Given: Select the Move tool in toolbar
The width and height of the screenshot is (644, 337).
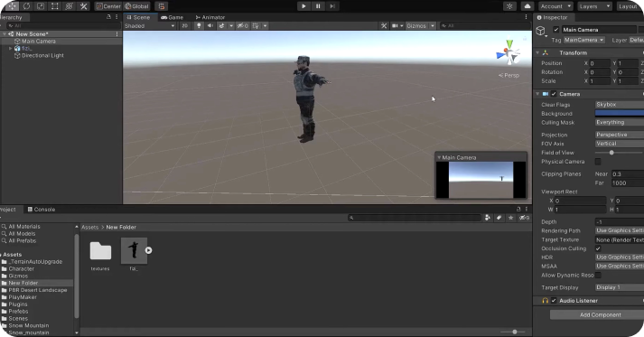Looking at the screenshot, I should coord(13,6).
